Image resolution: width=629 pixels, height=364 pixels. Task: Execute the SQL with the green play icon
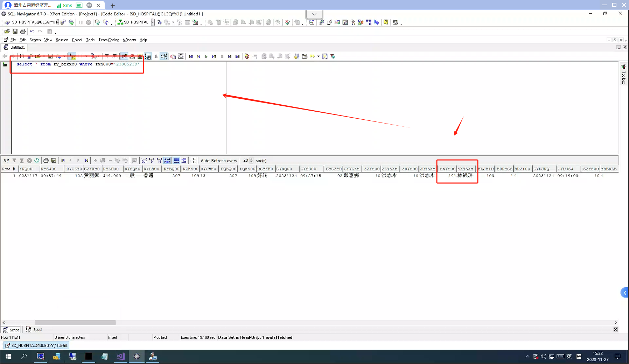(x=207, y=56)
